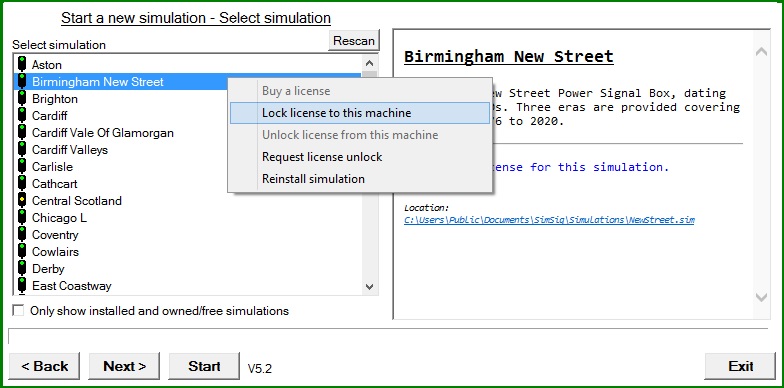Click simulation list scroll down arrow
The image size is (784, 388).
pos(370,287)
